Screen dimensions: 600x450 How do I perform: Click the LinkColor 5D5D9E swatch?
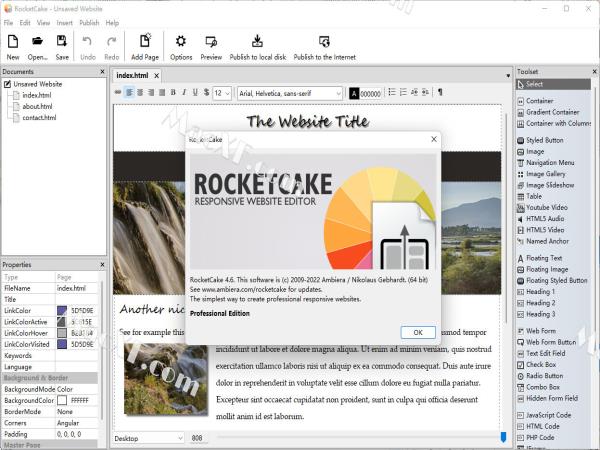[x=62, y=310]
